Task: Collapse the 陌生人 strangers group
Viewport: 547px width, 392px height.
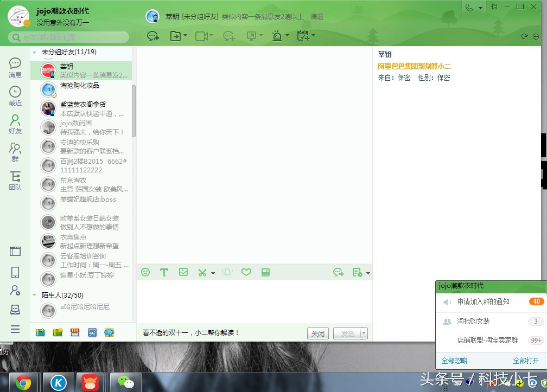Action: [35, 295]
